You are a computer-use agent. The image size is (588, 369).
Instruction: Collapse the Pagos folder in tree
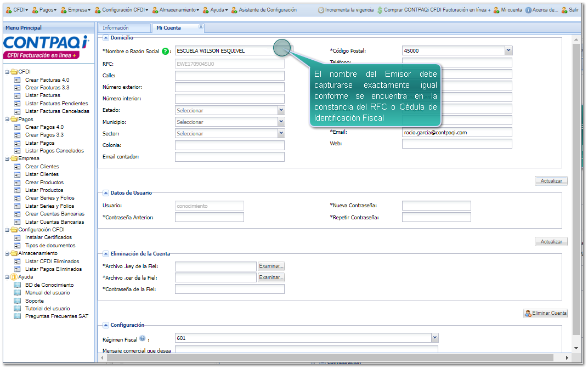point(7,119)
